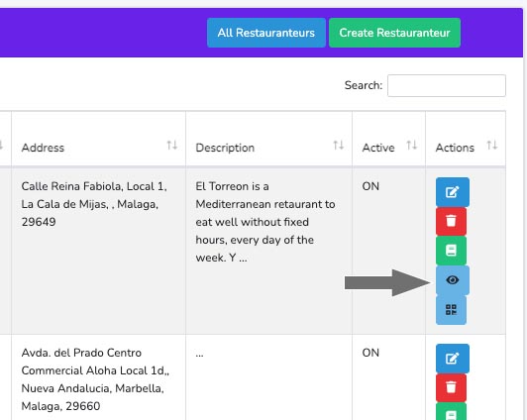Delete the Avda. del Prado restaurant entry

point(451,387)
